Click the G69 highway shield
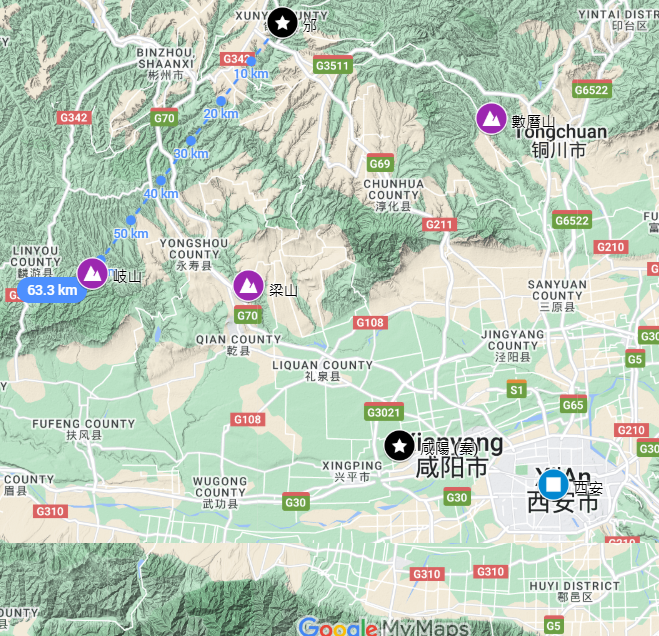 (380, 163)
